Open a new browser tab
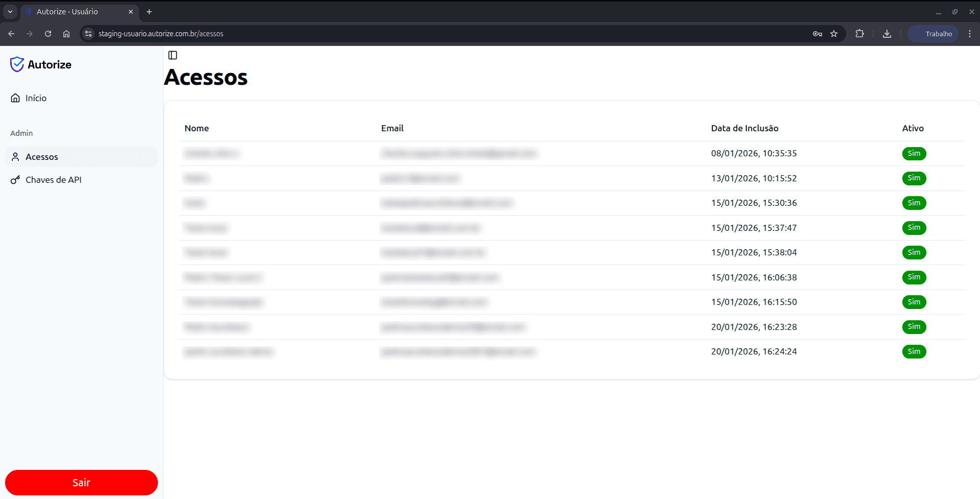Viewport: 980px width, 499px height. (x=149, y=12)
